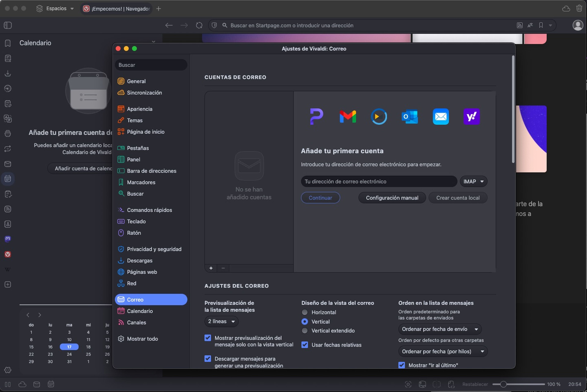Click the Outlook provider icon
587x392 pixels.
coord(410,116)
